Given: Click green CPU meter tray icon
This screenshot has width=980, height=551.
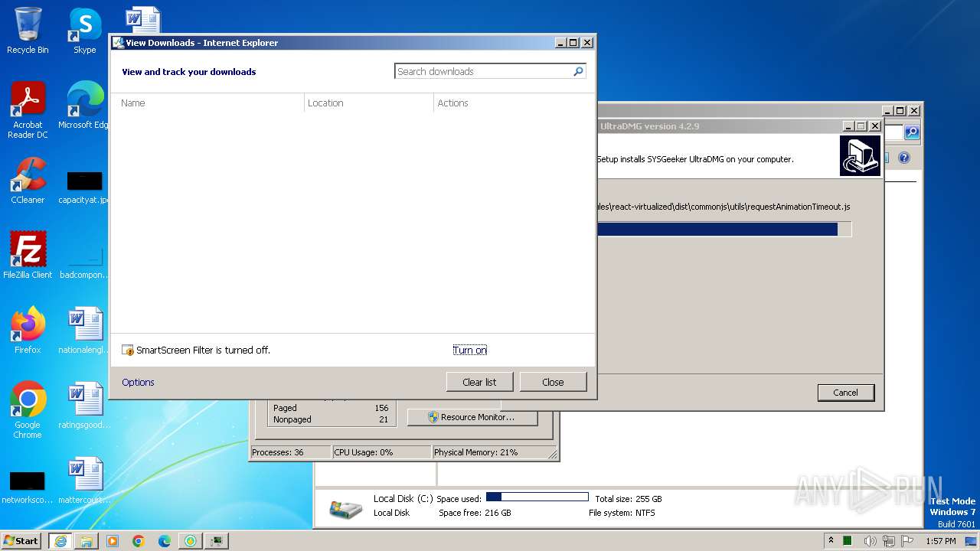Looking at the screenshot, I should 848,541.
